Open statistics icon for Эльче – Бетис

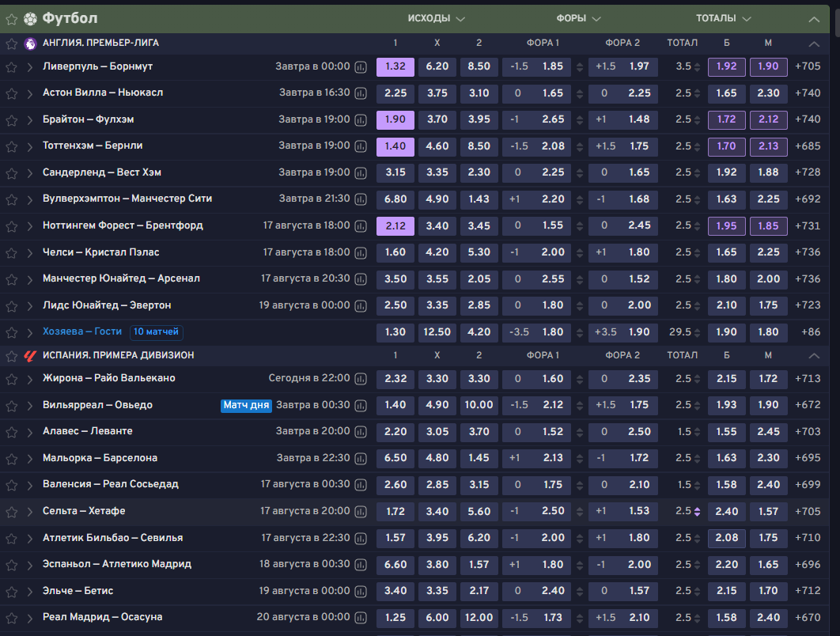point(361,592)
